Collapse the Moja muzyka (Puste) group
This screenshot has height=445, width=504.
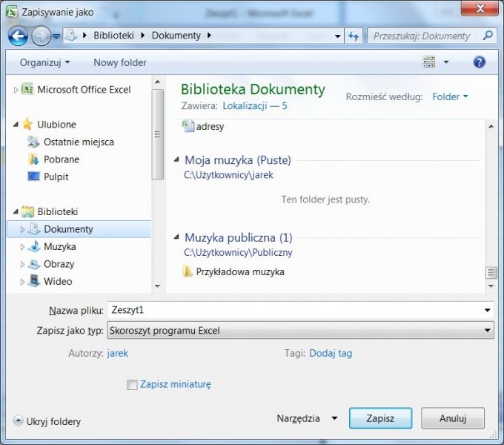coord(176,159)
